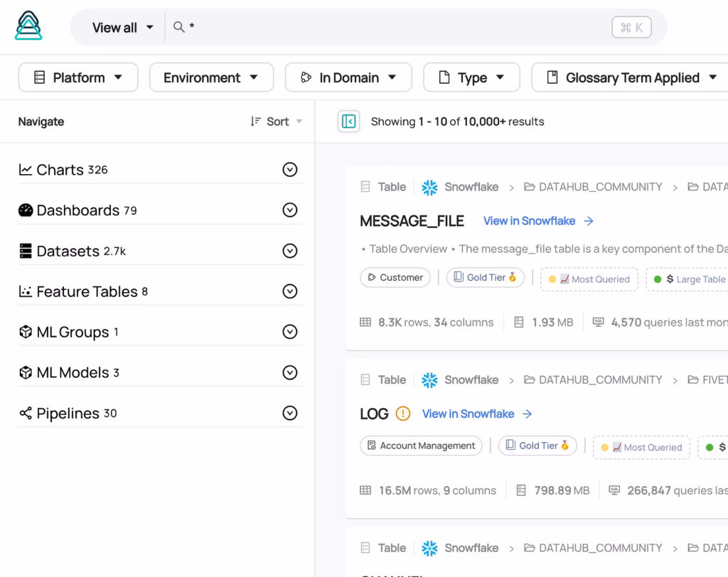Image resolution: width=728 pixels, height=577 pixels.
Task: Expand the Datasets category chevron
Action: [x=289, y=251]
